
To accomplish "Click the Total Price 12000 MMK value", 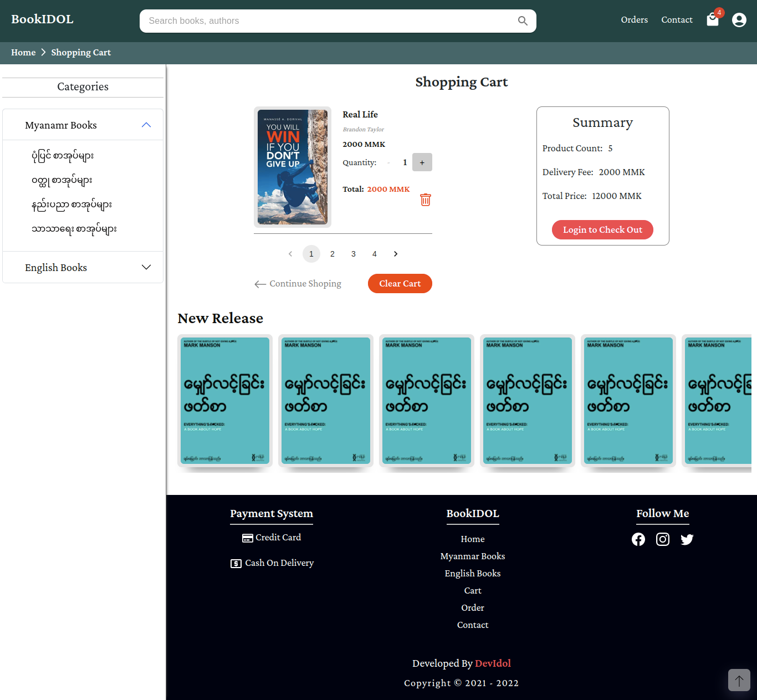I will pyautogui.click(x=617, y=196).
